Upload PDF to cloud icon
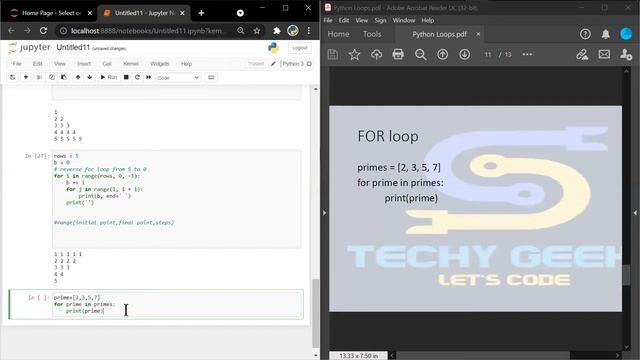The image size is (640, 360). pos(376,54)
